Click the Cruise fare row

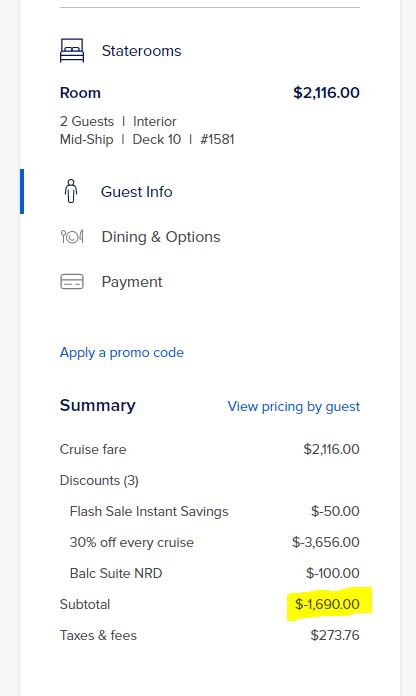pyautogui.click(x=210, y=449)
